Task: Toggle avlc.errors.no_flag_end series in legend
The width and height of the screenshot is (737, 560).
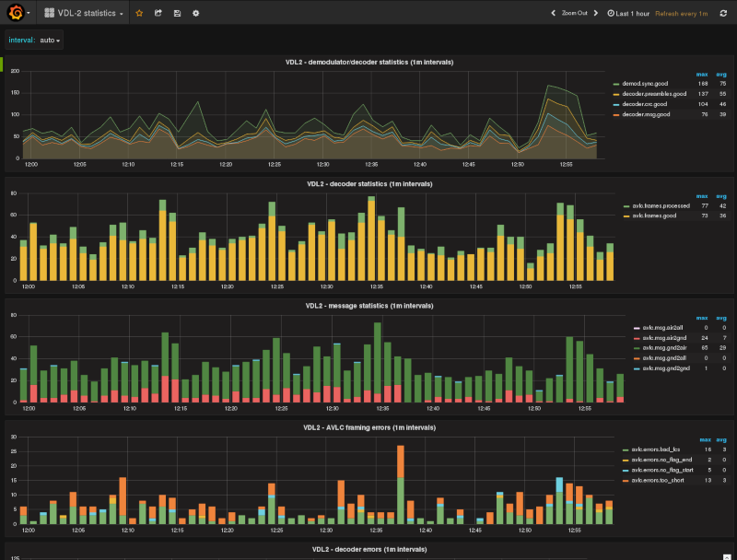Action: click(661, 460)
